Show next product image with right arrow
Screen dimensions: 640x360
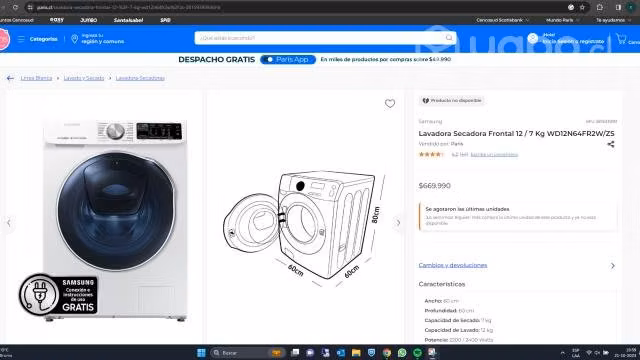click(398, 223)
